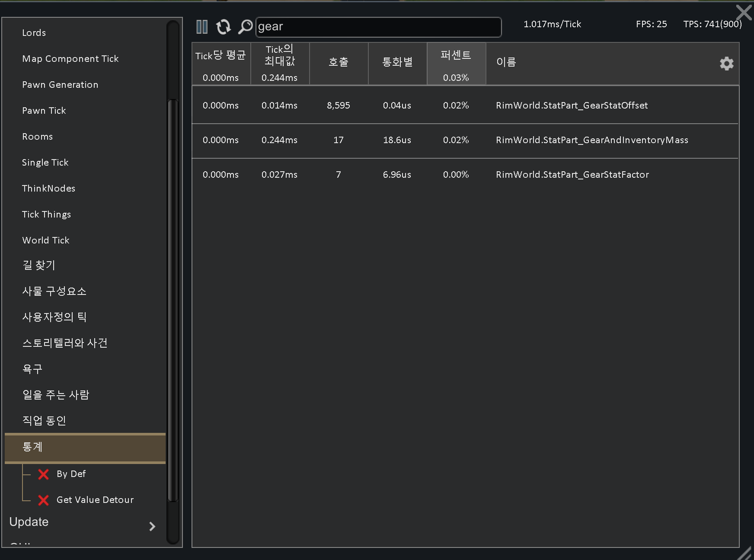Screen dimensions: 754x560
Task: Select RimWorld.StatPart_GearStatOffset row
Action: [x=465, y=106]
